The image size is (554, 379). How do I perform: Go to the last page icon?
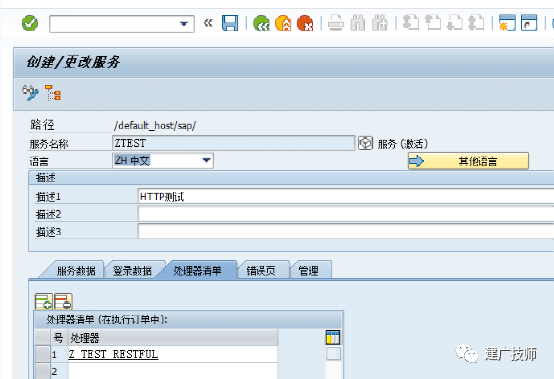pyautogui.click(x=476, y=23)
